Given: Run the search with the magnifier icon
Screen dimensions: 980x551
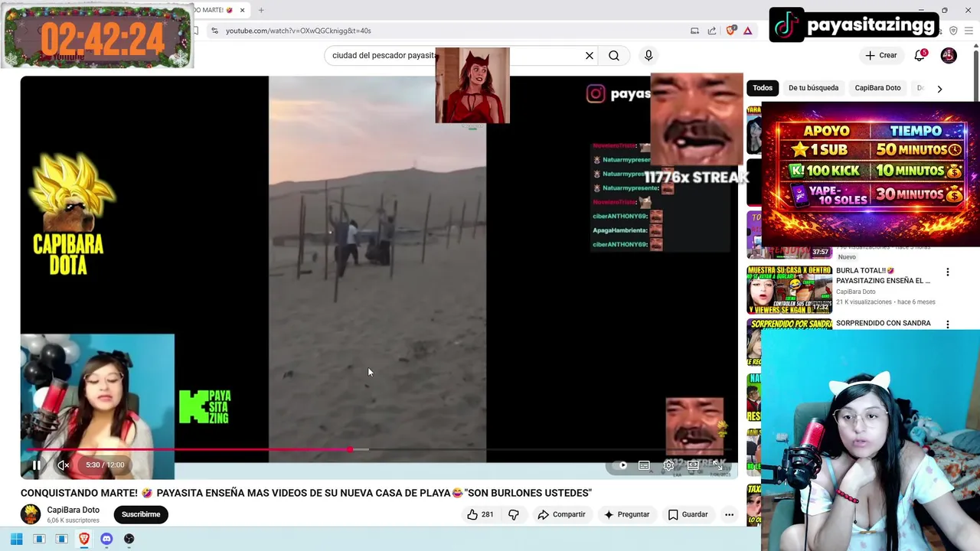Looking at the screenshot, I should click(614, 55).
